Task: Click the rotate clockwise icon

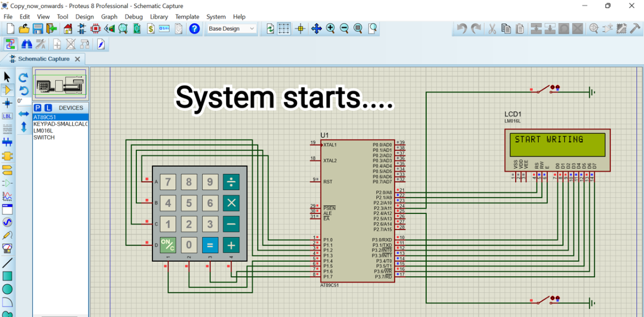Action: point(24,77)
